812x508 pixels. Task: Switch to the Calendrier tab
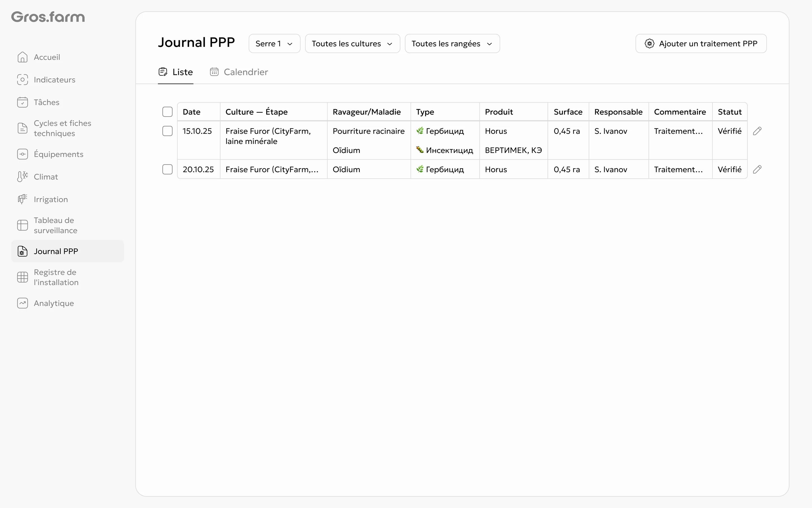239,72
